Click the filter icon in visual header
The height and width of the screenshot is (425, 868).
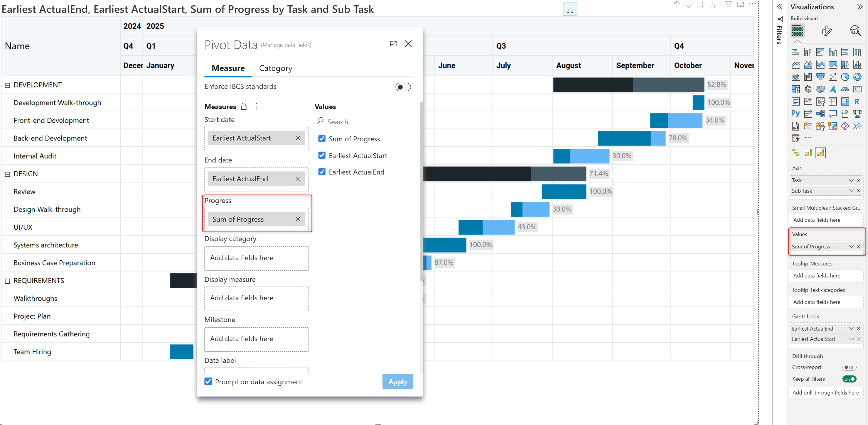click(728, 5)
